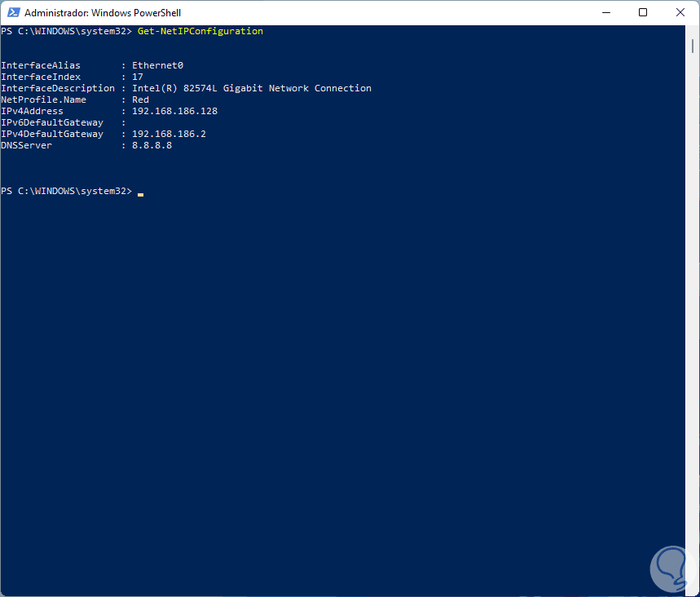The image size is (700, 597).
Task: Click the NetProfile.Name value Red
Action: point(140,99)
